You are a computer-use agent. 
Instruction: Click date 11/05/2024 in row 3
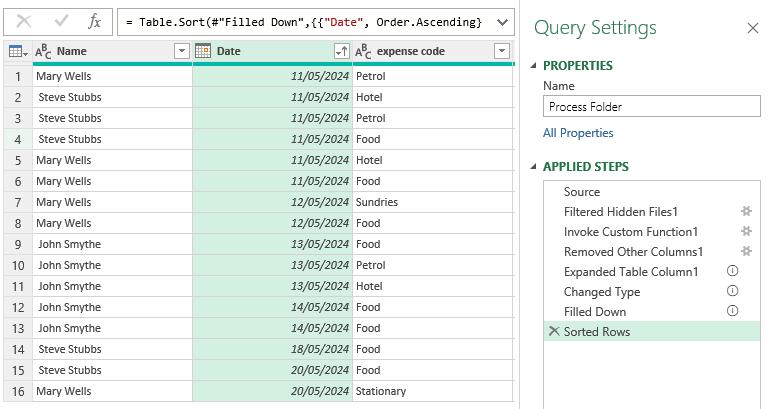tap(320, 118)
